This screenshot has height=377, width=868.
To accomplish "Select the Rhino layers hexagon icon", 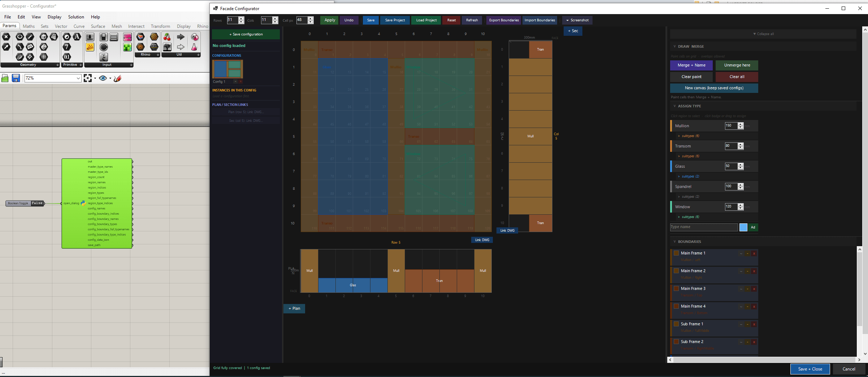I will tap(140, 37).
